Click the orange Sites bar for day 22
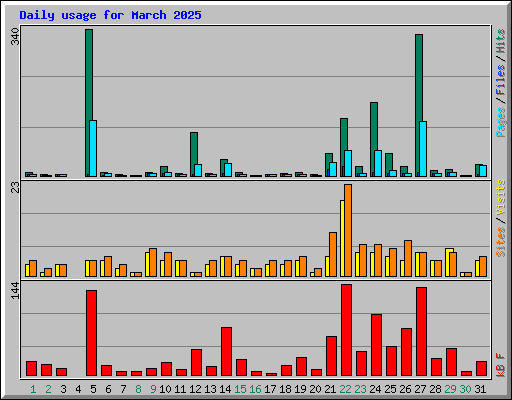 click(348, 230)
